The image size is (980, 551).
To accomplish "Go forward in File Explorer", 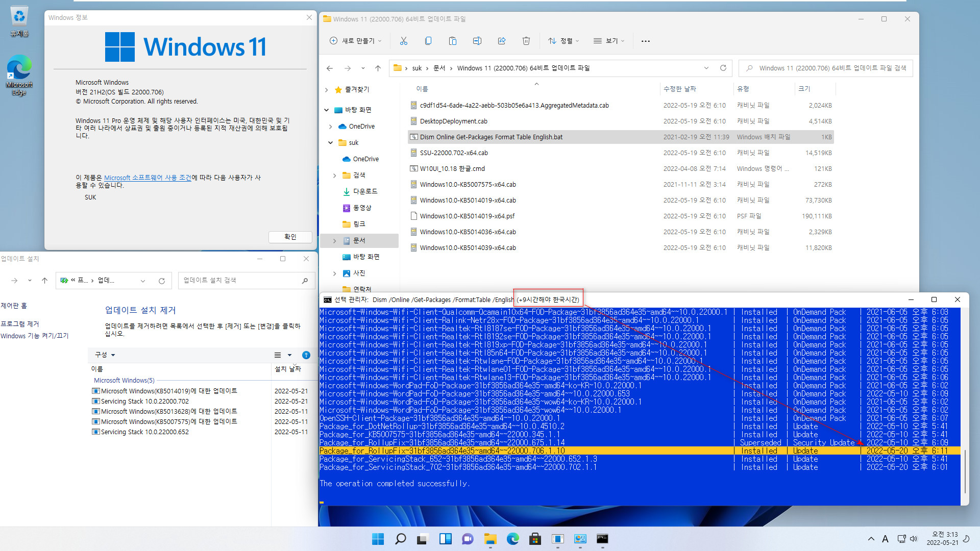I will 348,68.
